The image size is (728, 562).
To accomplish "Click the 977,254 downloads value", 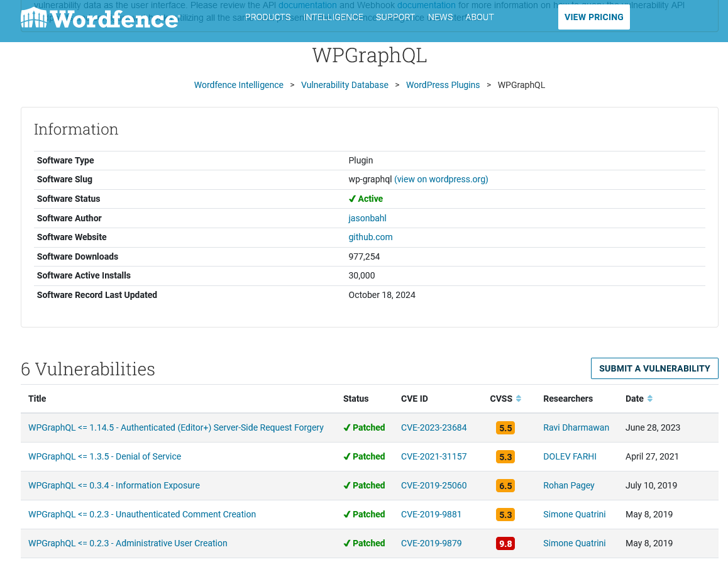I will [x=364, y=256].
